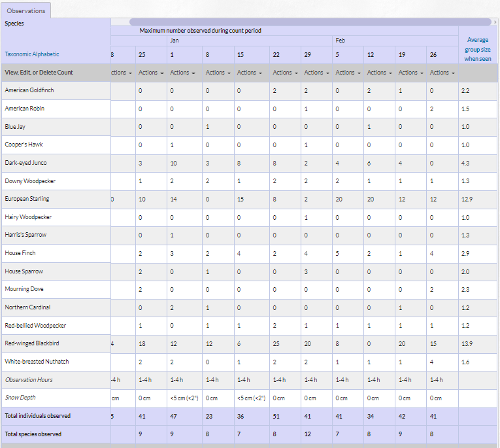The height and width of the screenshot is (448, 500).
Task: Select the Hairy Woodpecker species row label
Action: [28, 217]
